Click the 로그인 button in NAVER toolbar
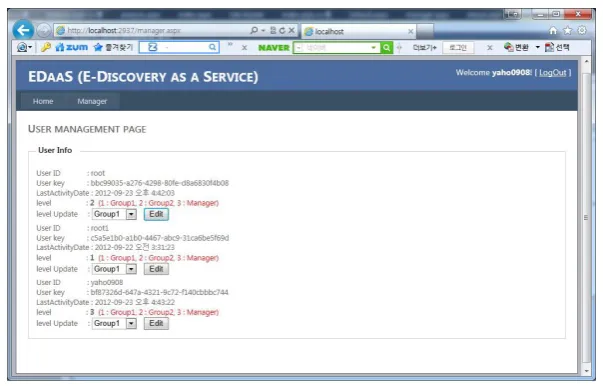The width and height of the screenshot is (603, 386). [458, 48]
